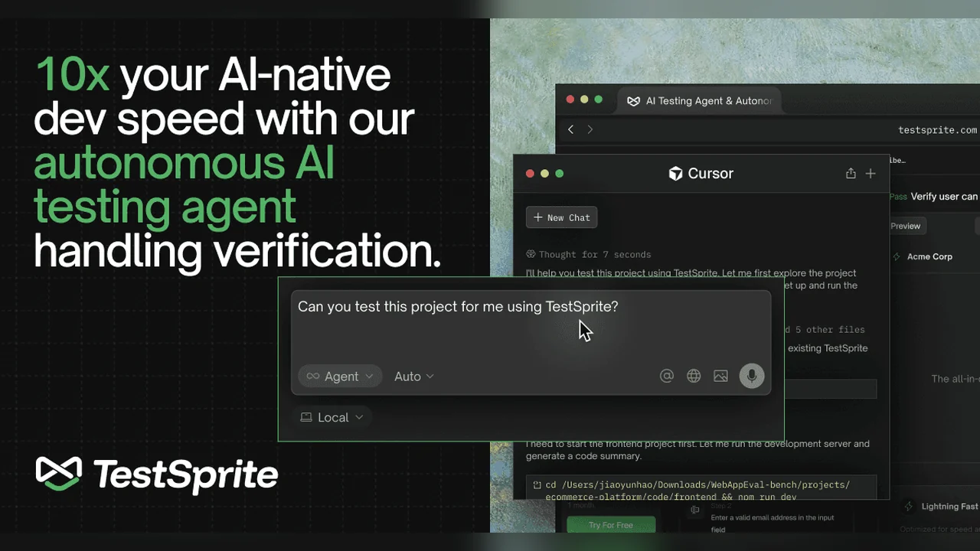Expand the Local environment dropdown
980x551 pixels.
(x=332, y=417)
